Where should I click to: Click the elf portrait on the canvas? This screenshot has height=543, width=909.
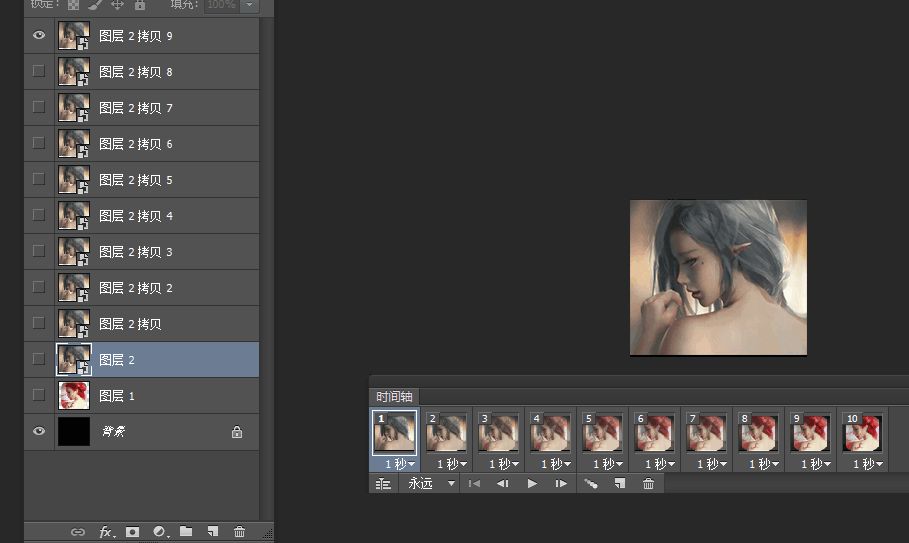tap(718, 278)
